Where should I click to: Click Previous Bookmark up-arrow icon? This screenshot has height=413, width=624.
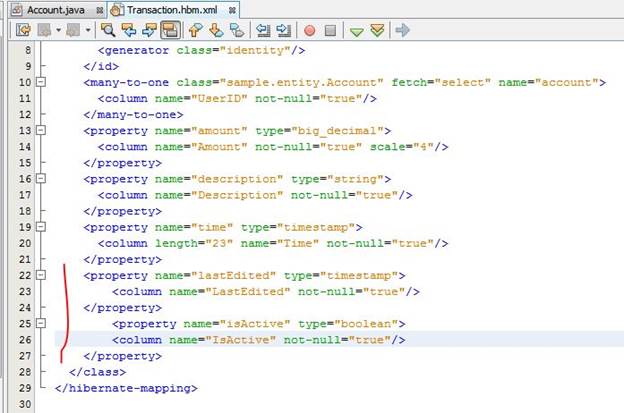pos(195,30)
